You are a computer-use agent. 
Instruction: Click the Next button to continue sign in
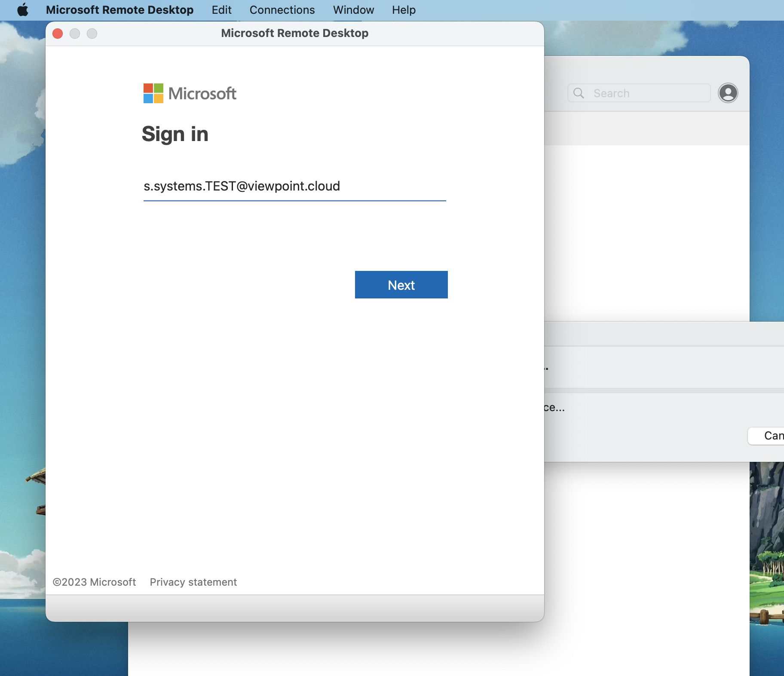point(401,285)
